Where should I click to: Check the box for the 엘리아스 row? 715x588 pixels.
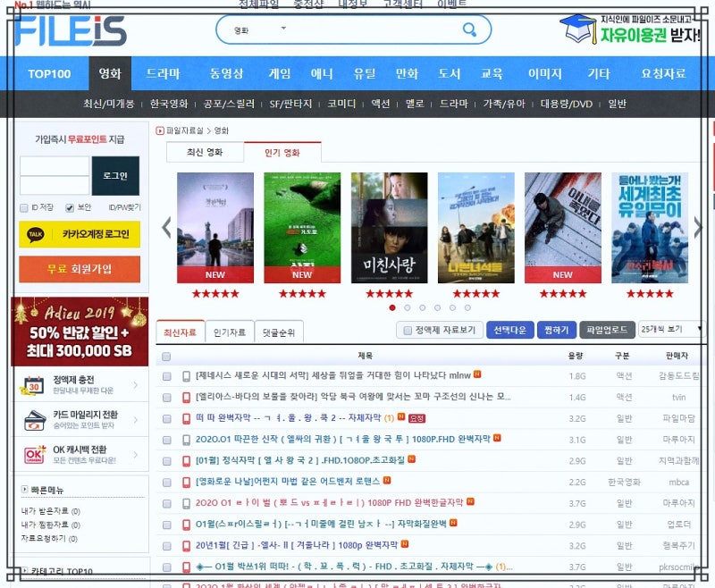pyautogui.click(x=167, y=397)
